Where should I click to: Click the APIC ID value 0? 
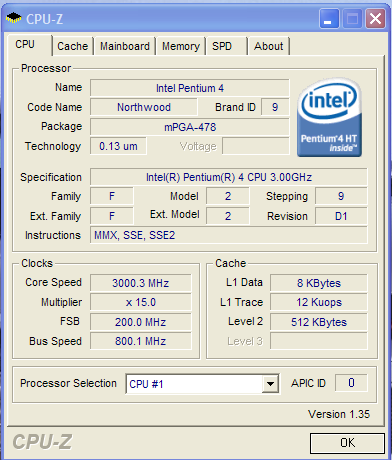[351, 383]
